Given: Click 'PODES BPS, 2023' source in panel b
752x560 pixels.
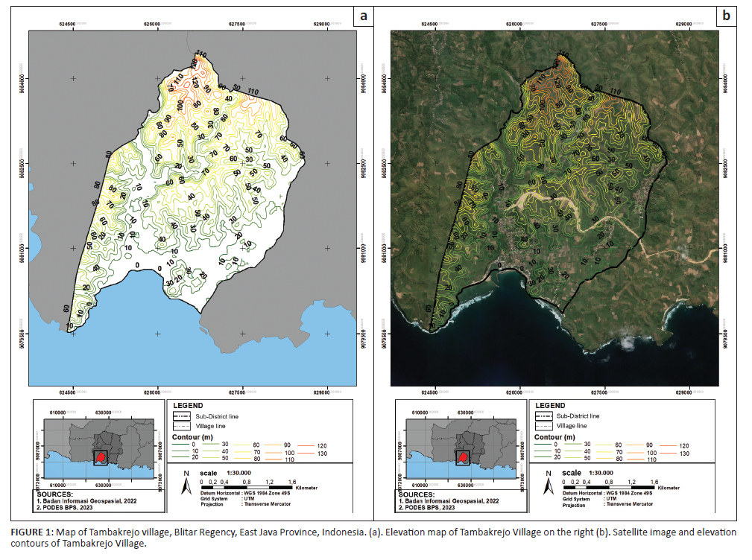Looking at the screenshot, I should pos(430,509).
